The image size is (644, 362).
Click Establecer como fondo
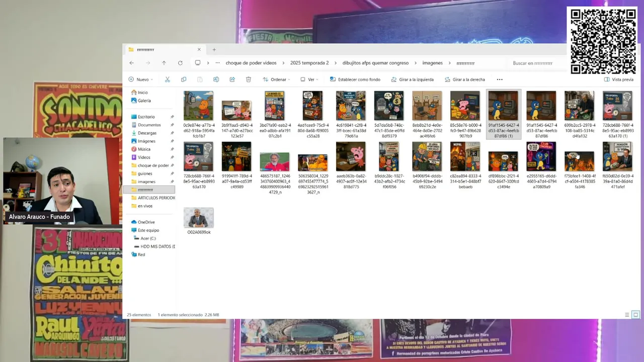pos(355,79)
